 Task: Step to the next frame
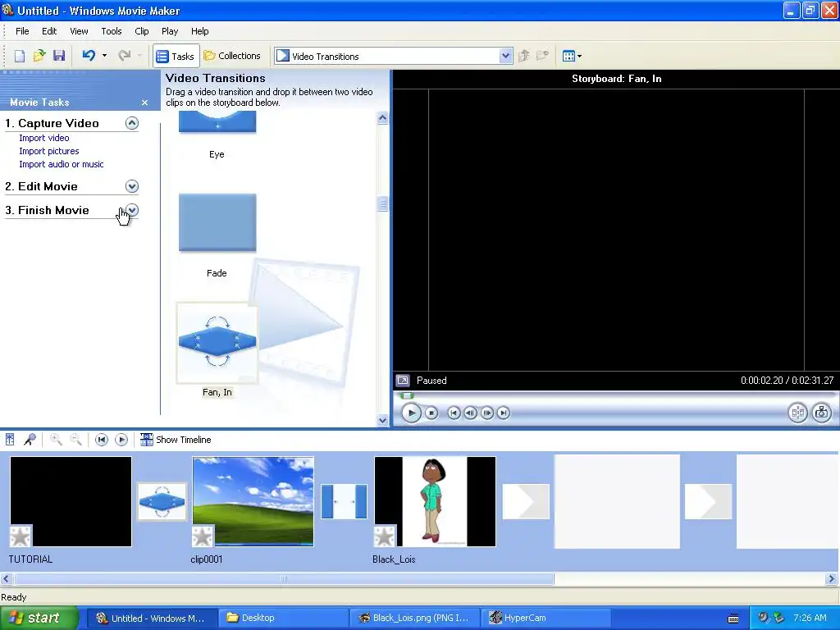pyautogui.click(x=487, y=413)
